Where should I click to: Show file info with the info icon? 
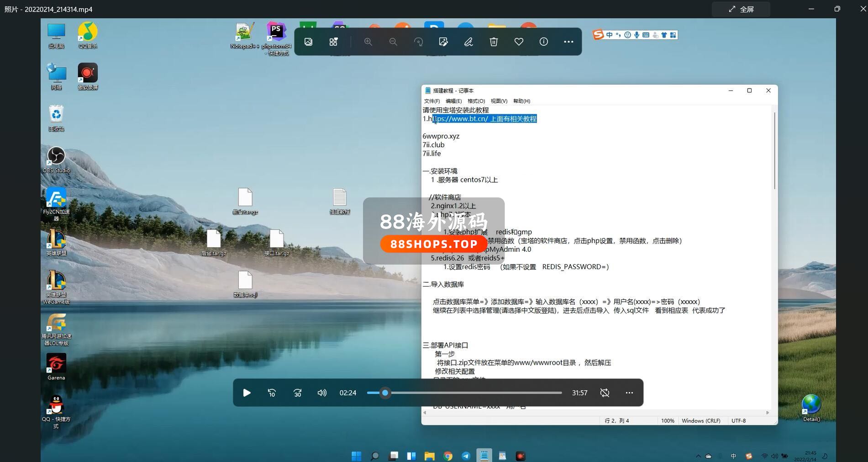[544, 42]
